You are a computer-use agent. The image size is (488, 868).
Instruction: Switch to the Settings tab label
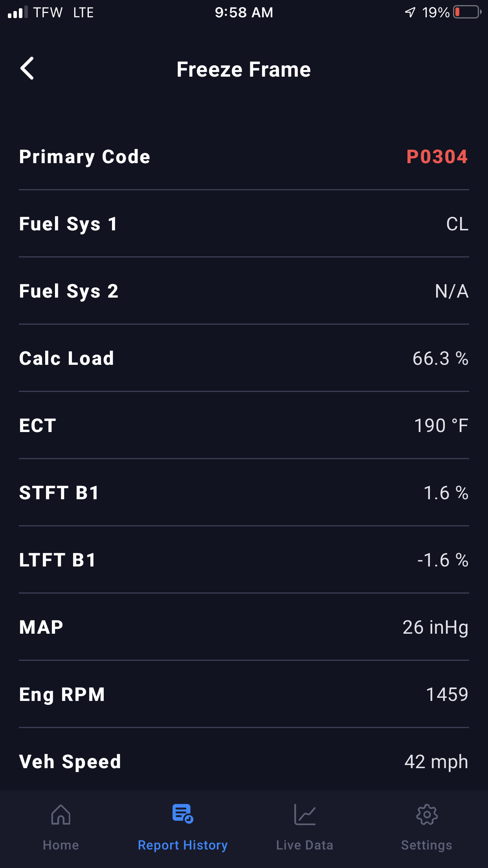click(x=427, y=845)
